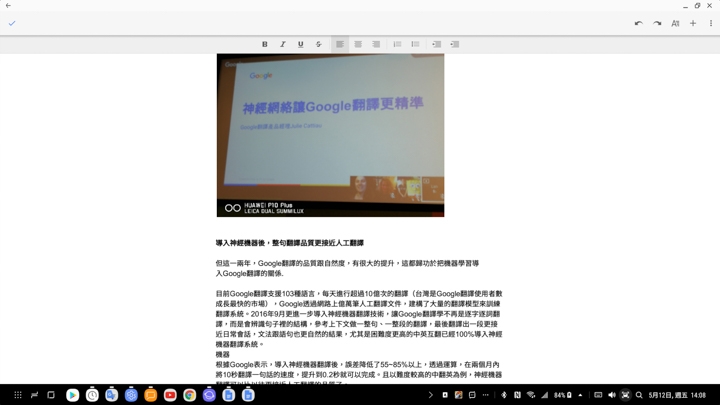Open the insert plus menu

[x=693, y=23]
